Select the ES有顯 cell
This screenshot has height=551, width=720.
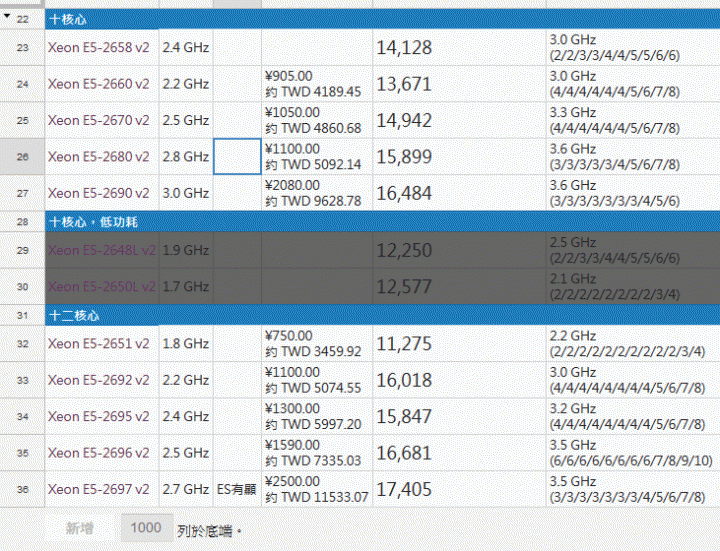pyautogui.click(x=237, y=489)
